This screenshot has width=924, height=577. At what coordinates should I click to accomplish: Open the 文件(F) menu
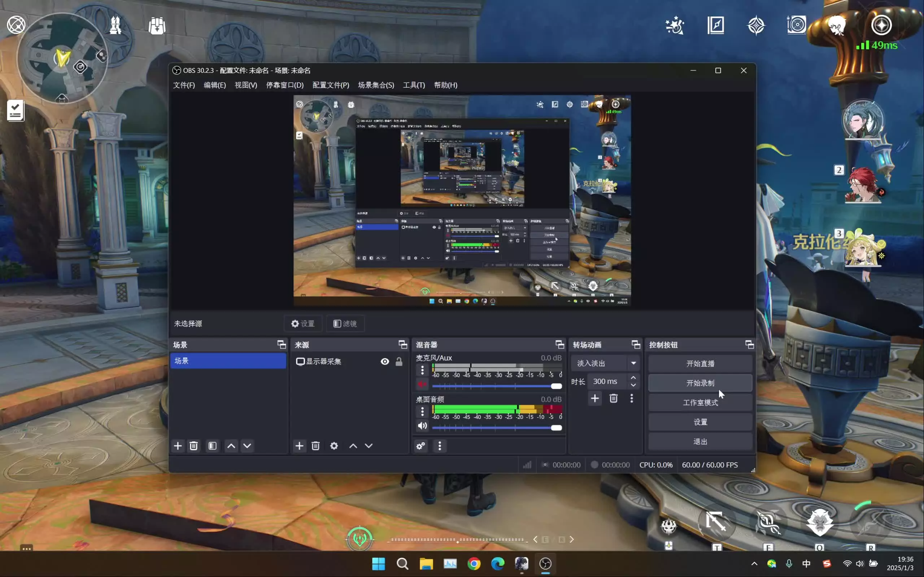click(x=184, y=85)
